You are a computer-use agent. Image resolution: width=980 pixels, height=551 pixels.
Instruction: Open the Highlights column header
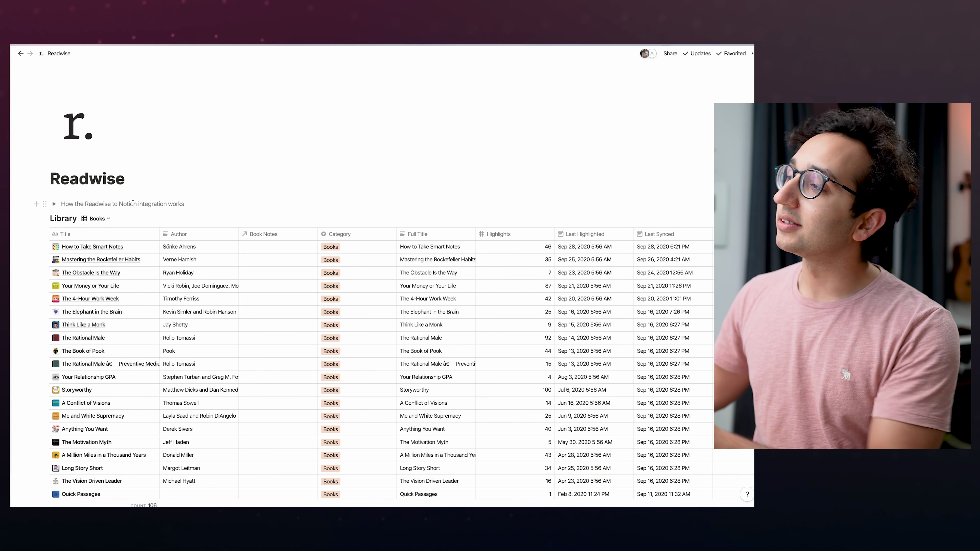click(515, 234)
